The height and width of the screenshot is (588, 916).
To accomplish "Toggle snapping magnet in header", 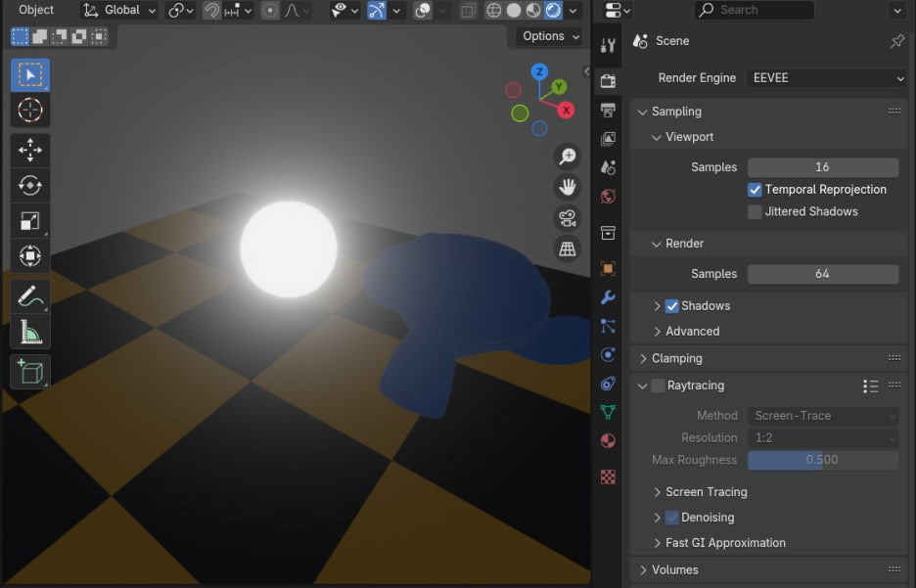I will 211,10.
